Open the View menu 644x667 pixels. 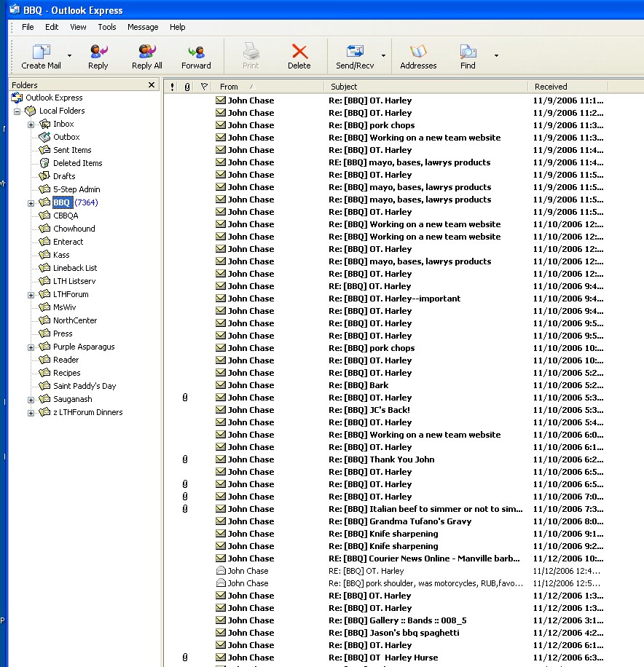(x=79, y=27)
